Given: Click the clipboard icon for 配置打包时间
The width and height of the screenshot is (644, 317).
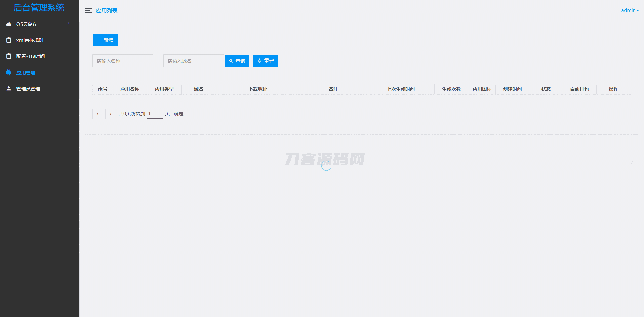Looking at the screenshot, I should (x=8, y=56).
